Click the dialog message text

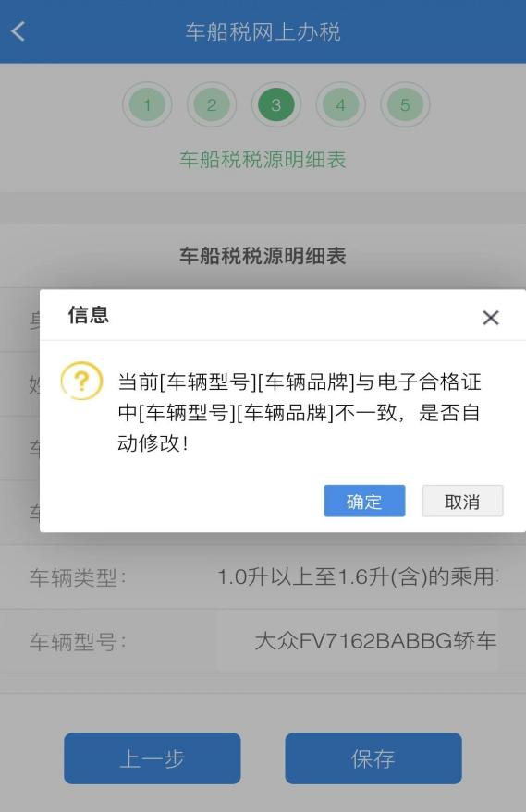[x=299, y=412]
